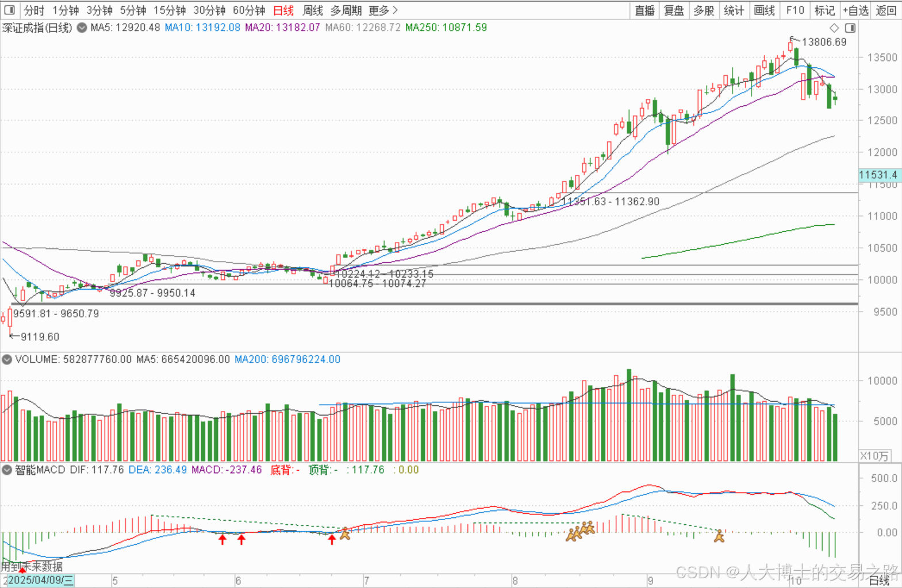Click the X10万 volume unit label

point(874,456)
